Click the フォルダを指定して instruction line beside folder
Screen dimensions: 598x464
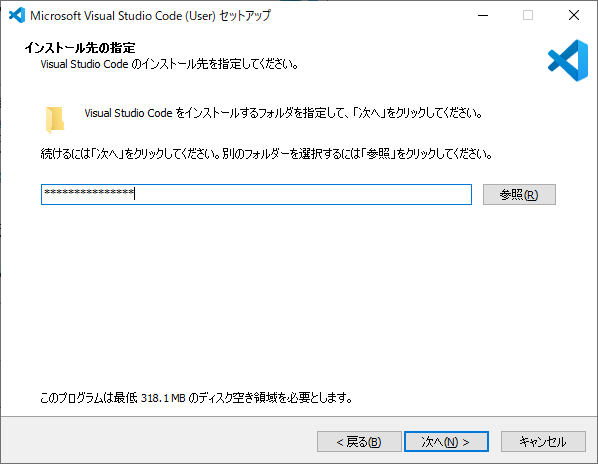point(283,113)
